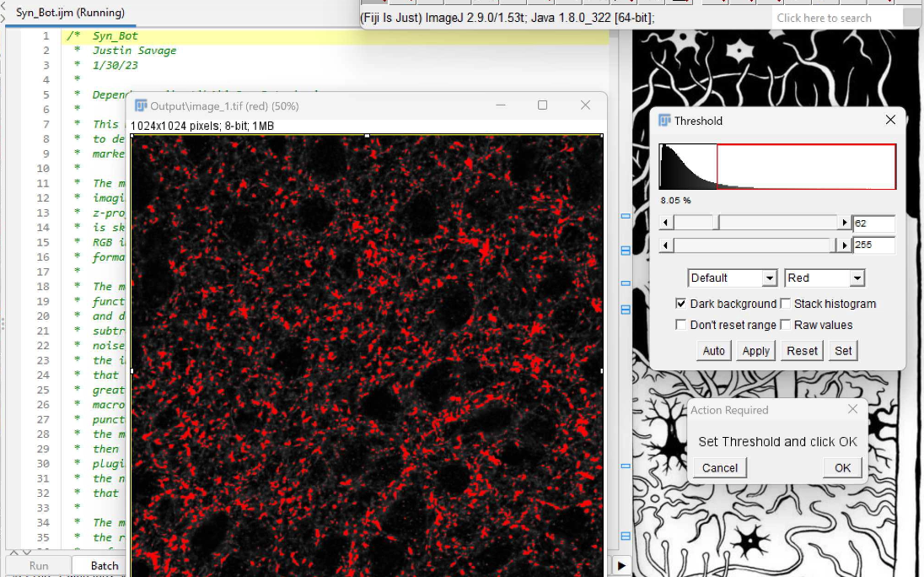Close the Action Required dialog
This screenshot has height=577, width=924.
click(852, 410)
